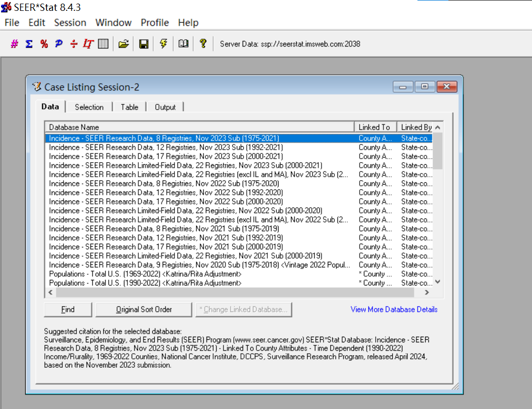Viewport: 532px width, 409px height.
Task: Select SEER Research Data, 17 Registries, Nov 2023 Sub
Action: pyautogui.click(x=239, y=156)
